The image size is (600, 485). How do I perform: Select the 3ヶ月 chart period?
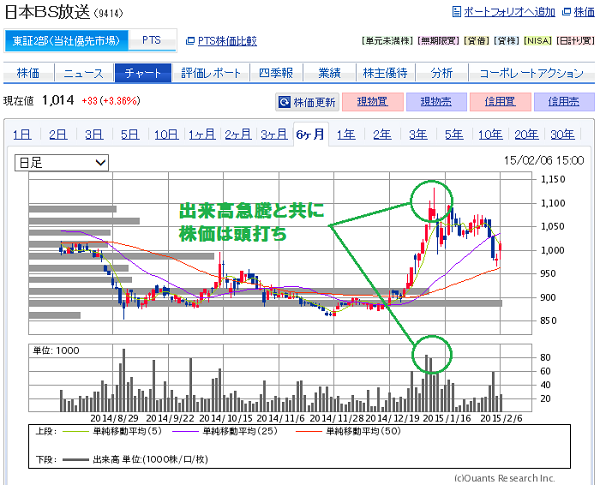point(274,135)
